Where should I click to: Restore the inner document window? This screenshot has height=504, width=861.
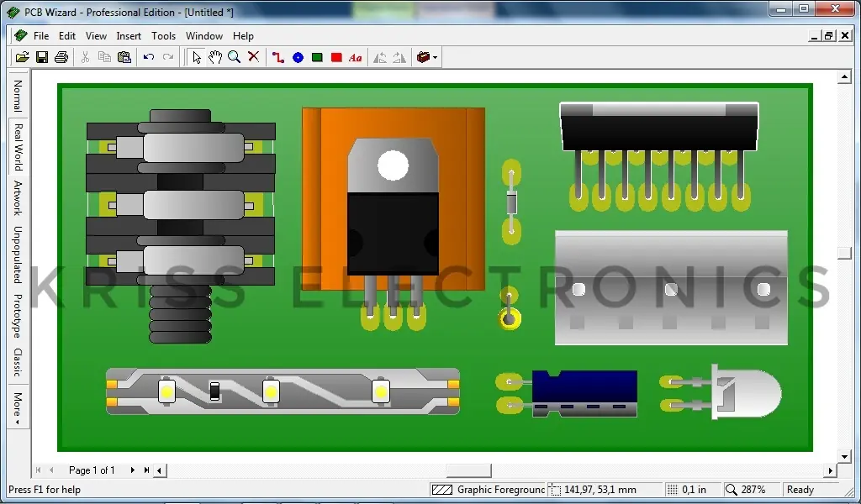pyautogui.click(x=828, y=36)
